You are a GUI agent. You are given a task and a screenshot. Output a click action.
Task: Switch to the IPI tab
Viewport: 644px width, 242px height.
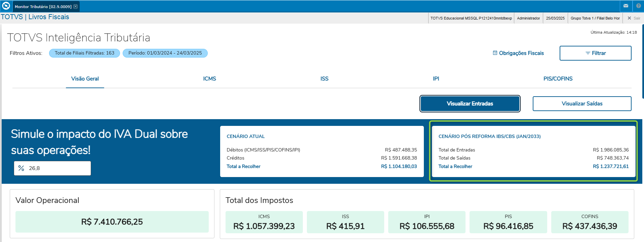436,79
